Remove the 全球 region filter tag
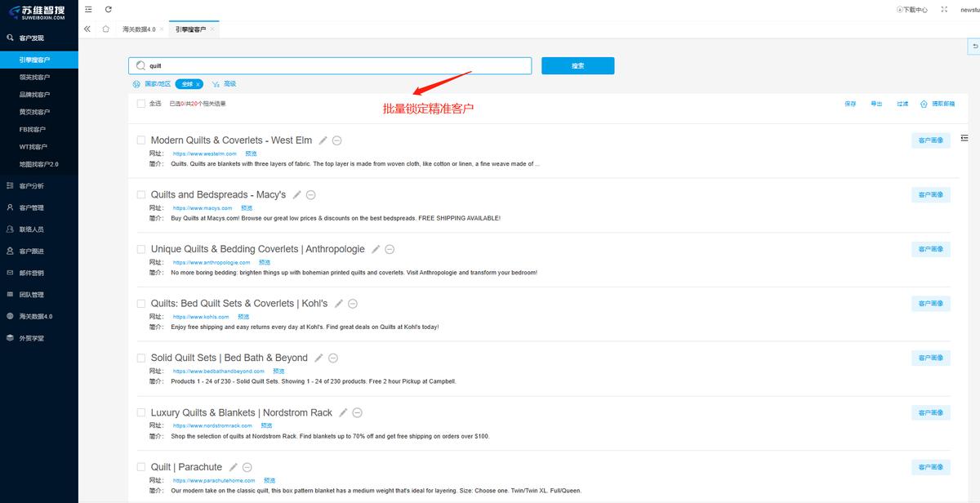 tap(198, 84)
